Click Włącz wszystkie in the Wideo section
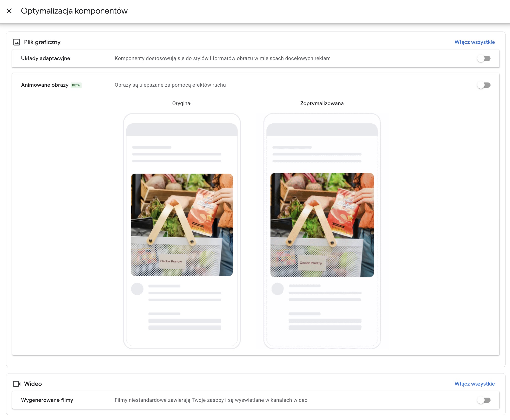510x420 pixels. click(475, 384)
